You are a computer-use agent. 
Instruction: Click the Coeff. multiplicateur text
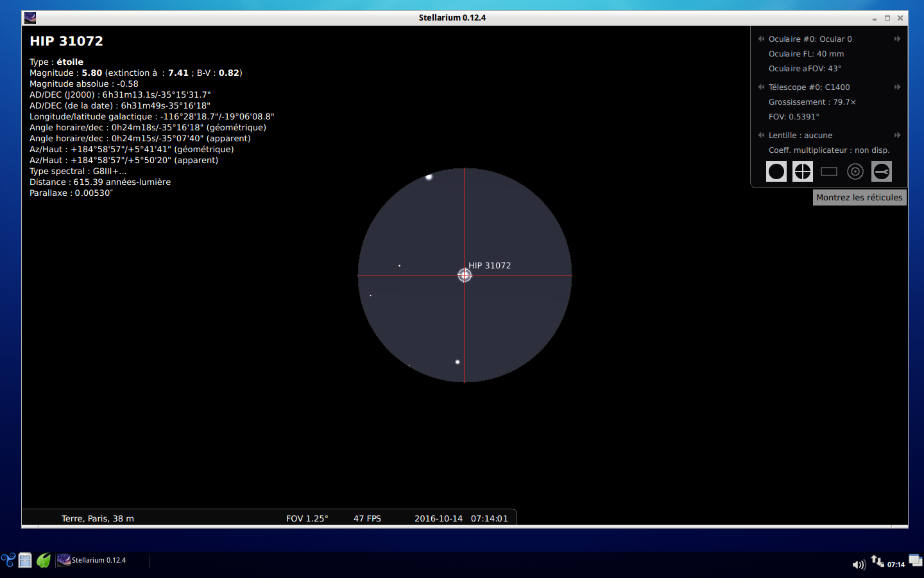pos(829,150)
